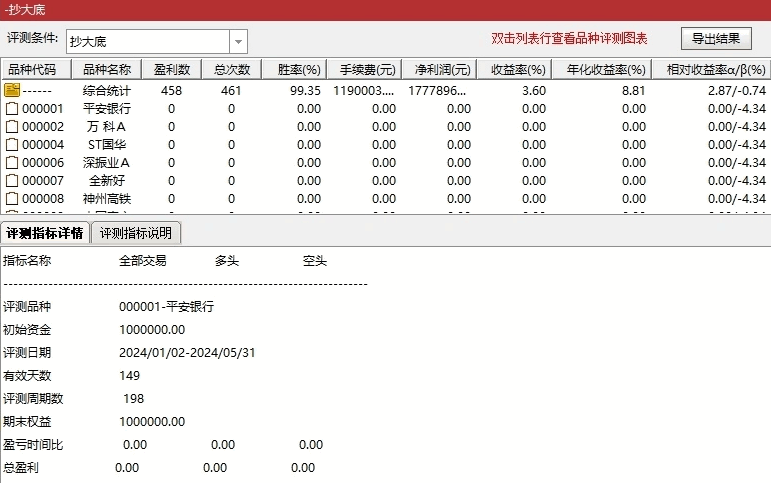The height and width of the screenshot is (483, 771).
Task: Click the document icon beside 000008
Action: tap(12, 199)
